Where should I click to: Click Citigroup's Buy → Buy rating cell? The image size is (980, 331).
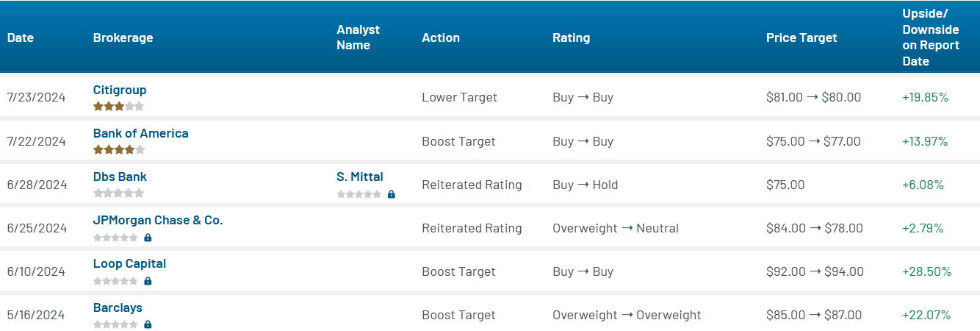[x=583, y=97]
